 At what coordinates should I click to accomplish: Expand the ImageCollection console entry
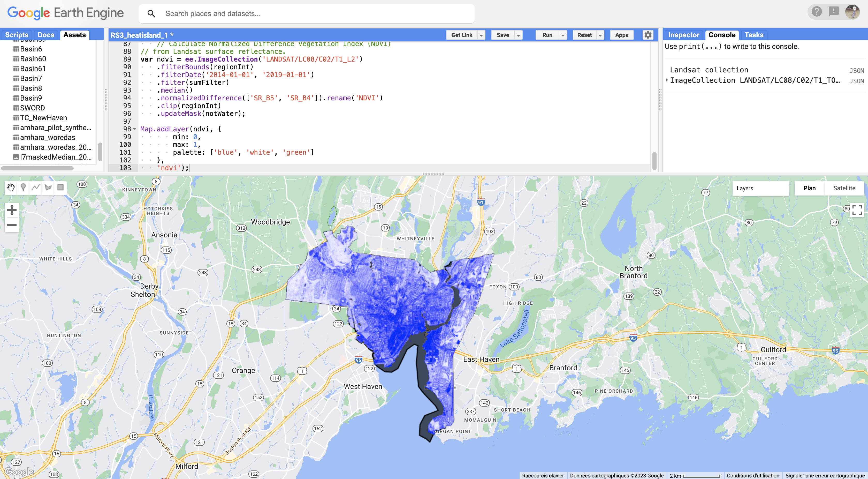tap(667, 80)
